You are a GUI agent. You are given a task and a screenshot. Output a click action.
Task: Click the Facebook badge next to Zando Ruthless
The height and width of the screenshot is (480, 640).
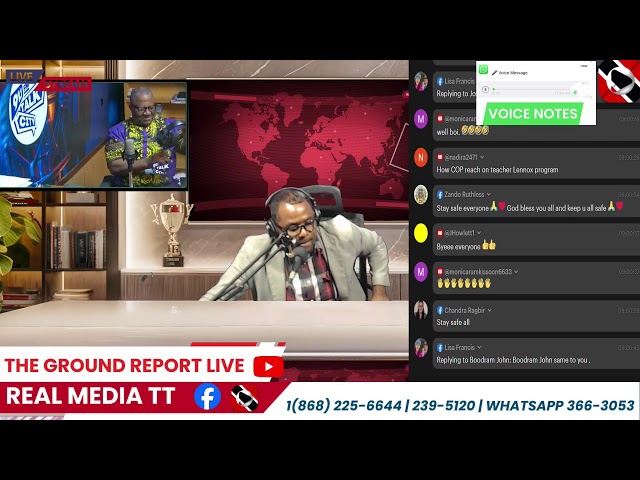440,195
